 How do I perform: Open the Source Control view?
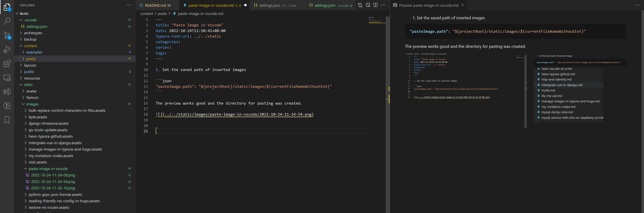tap(7, 35)
